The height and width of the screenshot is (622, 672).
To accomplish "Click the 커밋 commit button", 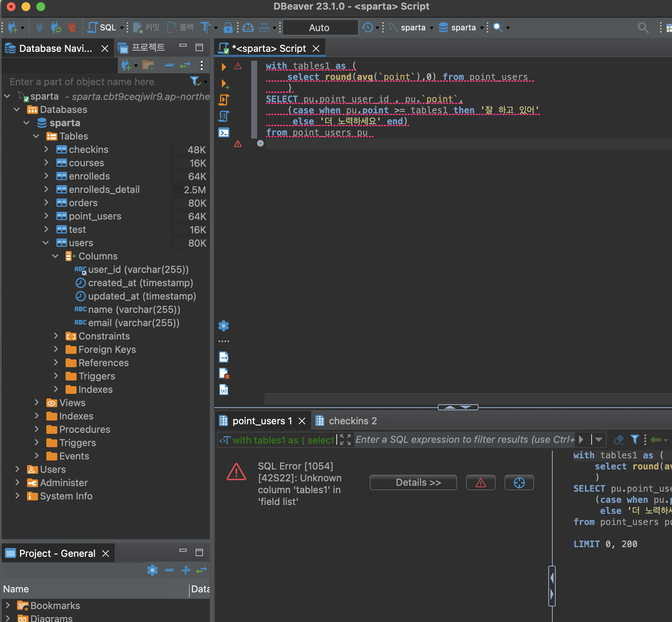I will pyautogui.click(x=146, y=27).
